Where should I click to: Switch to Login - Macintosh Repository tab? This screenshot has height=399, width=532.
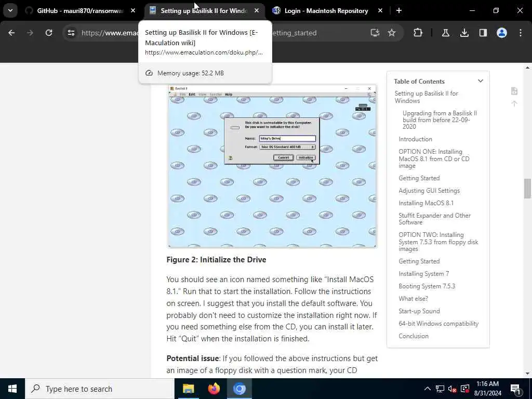[326, 11]
